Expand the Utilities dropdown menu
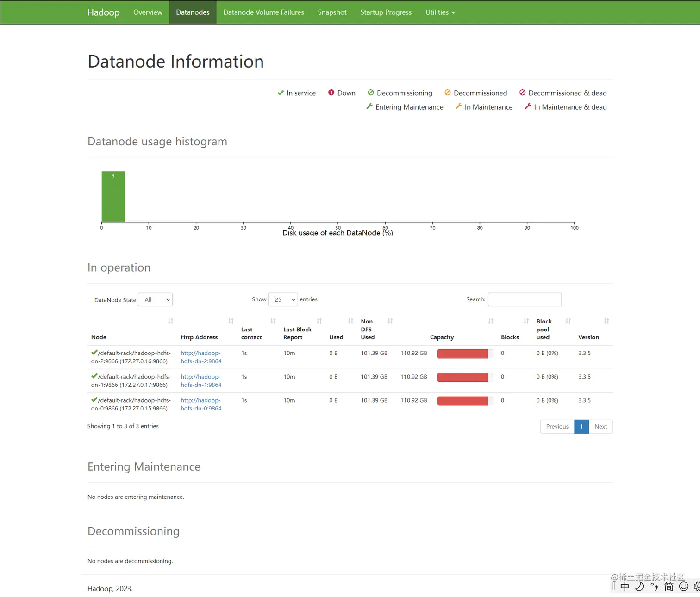The height and width of the screenshot is (597, 700). click(x=440, y=12)
